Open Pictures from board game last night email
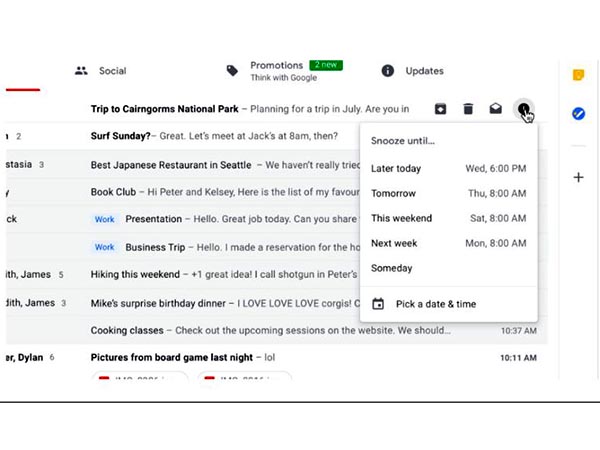The height and width of the screenshot is (450, 600). click(x=170, y=357)
